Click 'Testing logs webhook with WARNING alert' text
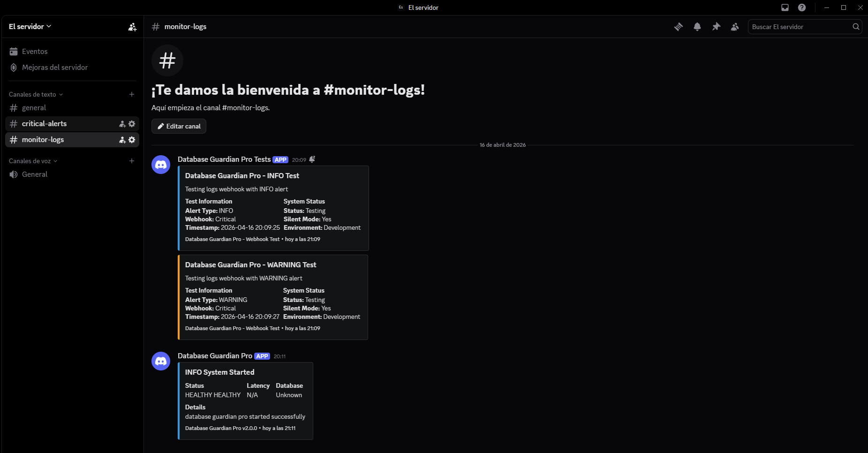The image size is (868, 453). tap(243, 279)
